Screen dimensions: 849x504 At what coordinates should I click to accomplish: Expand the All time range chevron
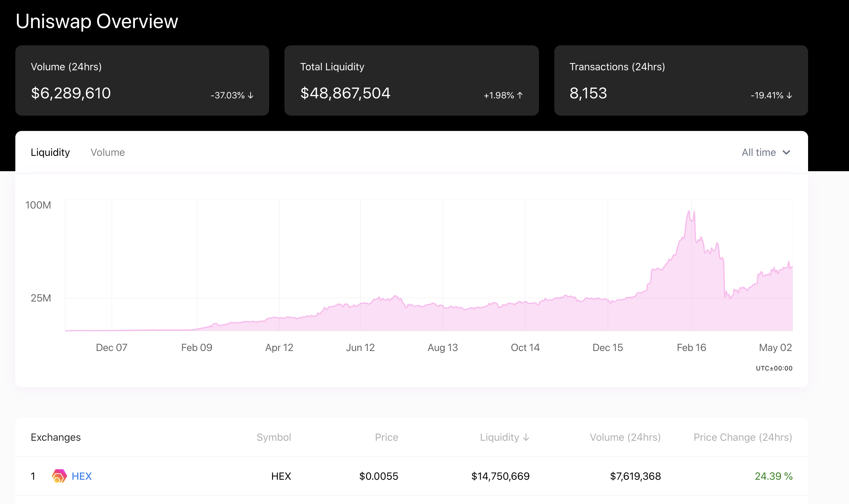click(786, 152)
